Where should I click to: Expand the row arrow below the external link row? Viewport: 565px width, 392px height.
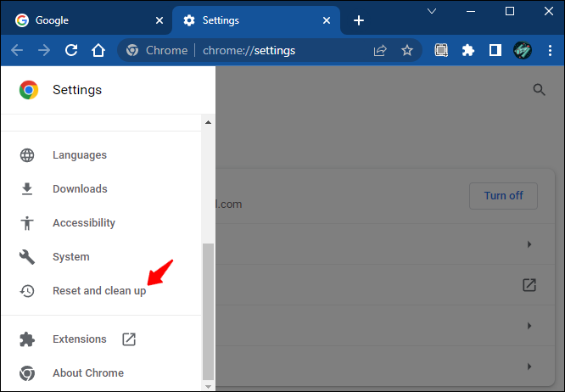click(529, 326)
